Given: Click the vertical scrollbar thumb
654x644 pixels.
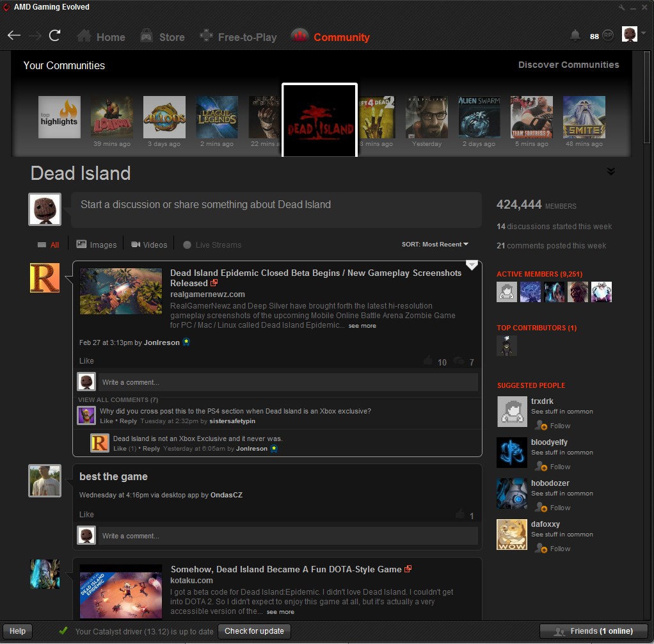Looking at the screenshot, I should (647, 98).
